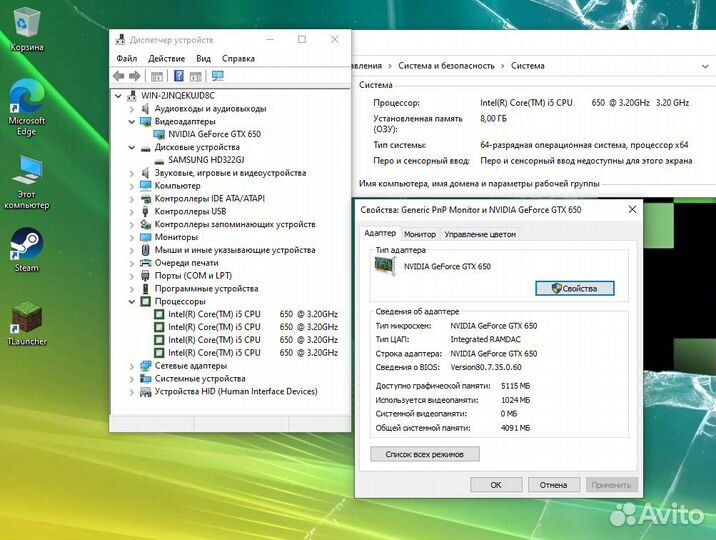The width and height of the screenshot is (716, 540).
Task: Select Очереди печати tree item
Action: click(186, 263)
